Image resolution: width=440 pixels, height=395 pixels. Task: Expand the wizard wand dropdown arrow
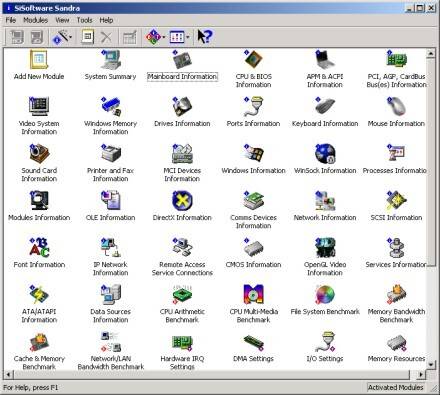coord(71,37)
